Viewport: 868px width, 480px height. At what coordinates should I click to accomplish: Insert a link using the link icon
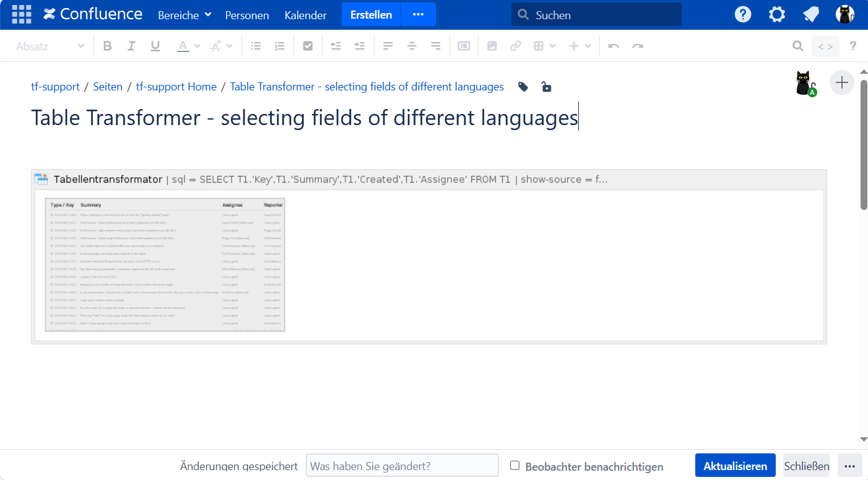515,46
